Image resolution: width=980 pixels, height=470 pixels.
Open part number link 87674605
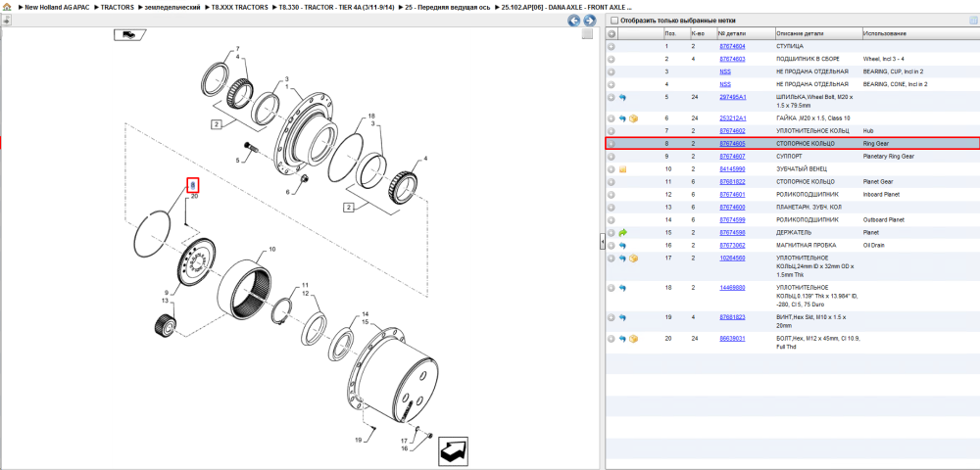(732, 144)
